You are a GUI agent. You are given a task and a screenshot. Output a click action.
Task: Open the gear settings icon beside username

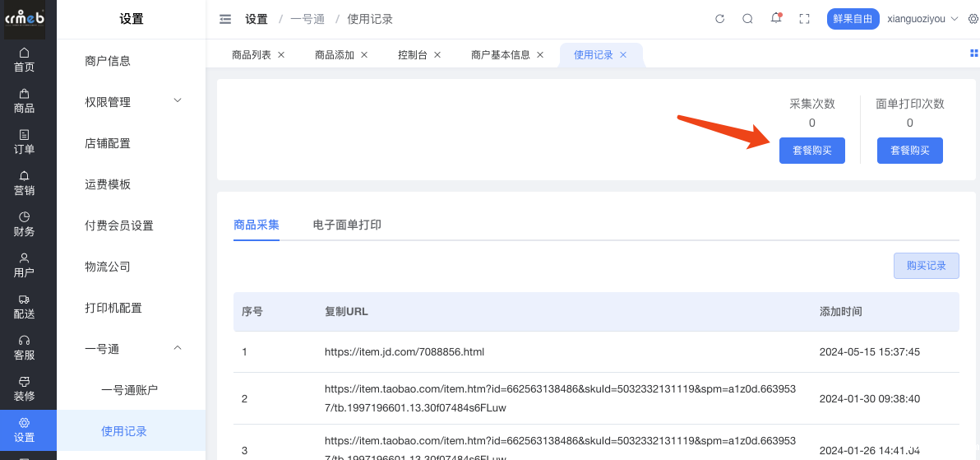pos(973,19)
